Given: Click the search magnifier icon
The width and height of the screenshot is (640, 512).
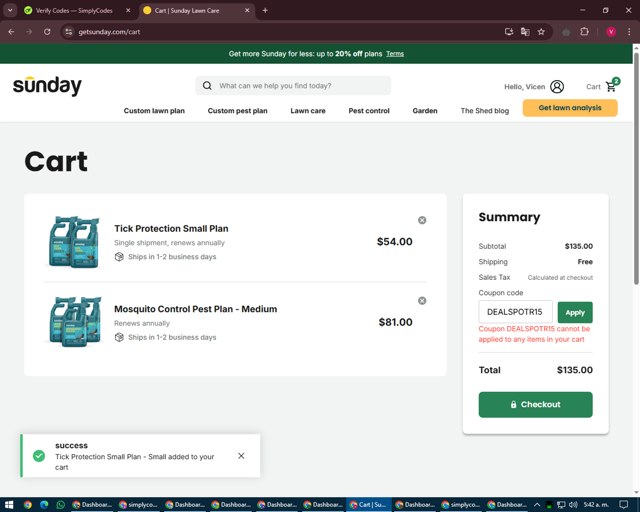Looking at the screenshot, I should point(207,86).
